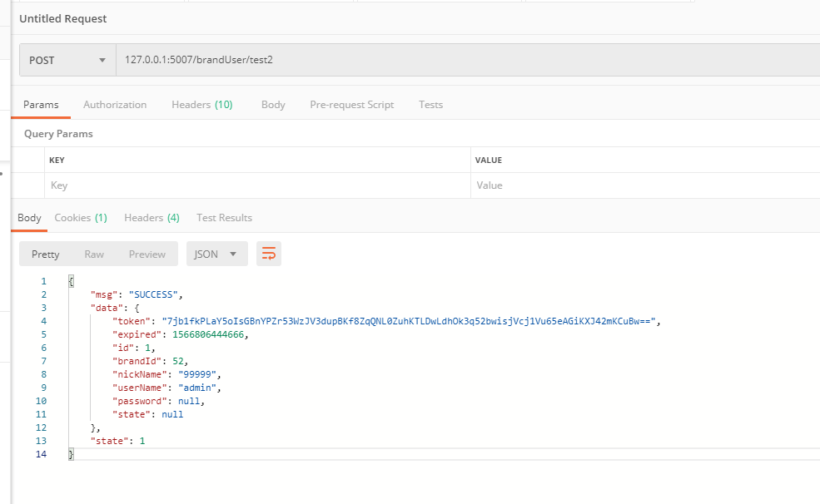Switch to the Preview view
Screen dimensions: 820x504
click(147, 254)
